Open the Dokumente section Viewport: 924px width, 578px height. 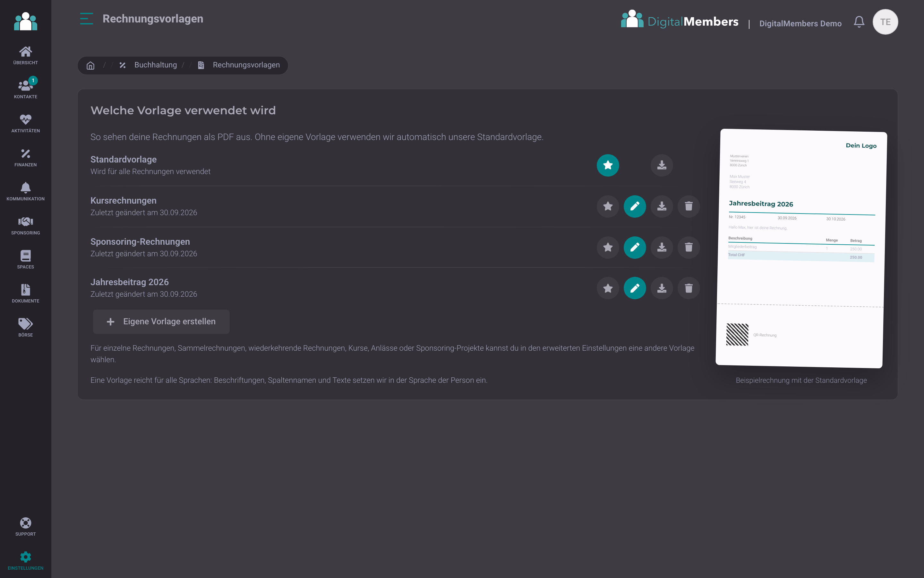click(26, 294)
